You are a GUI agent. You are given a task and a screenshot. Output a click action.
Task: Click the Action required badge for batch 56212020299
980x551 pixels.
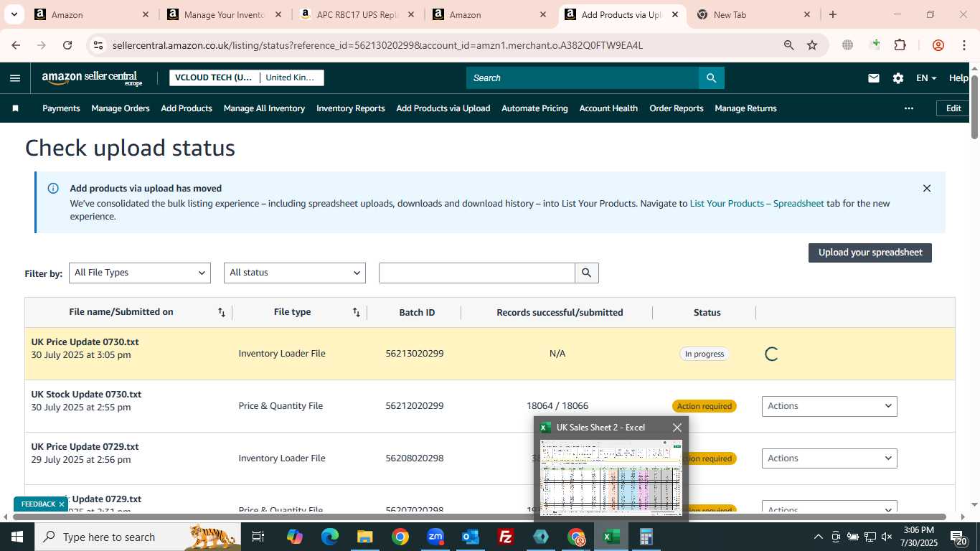click(705, 406)
